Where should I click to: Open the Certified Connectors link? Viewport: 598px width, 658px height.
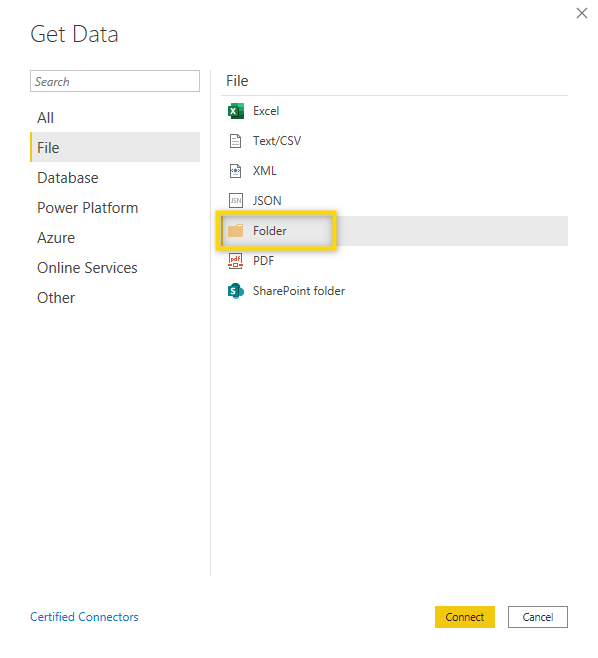click(x=84, y=617)
